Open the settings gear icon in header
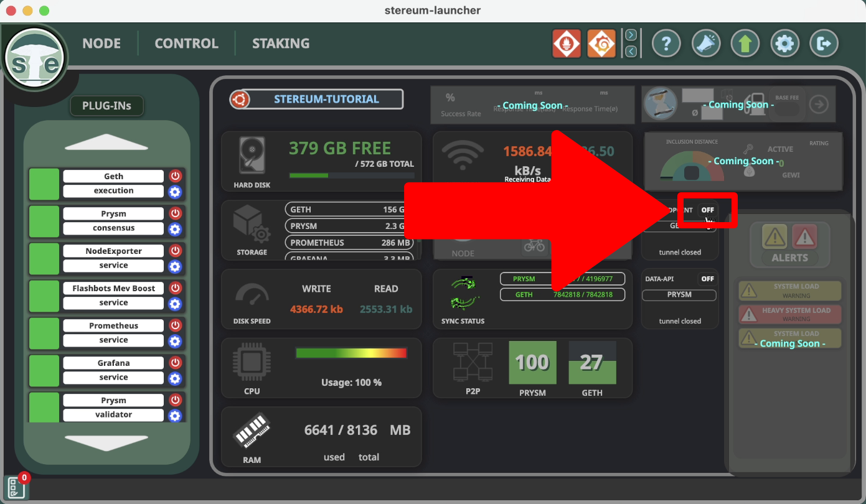 [x=785, y=44]
